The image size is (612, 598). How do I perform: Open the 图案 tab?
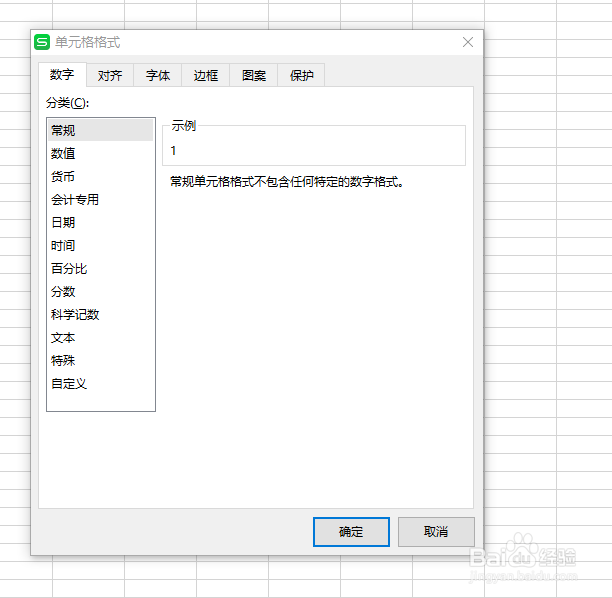pyautogui.click(x=254, y=75)
